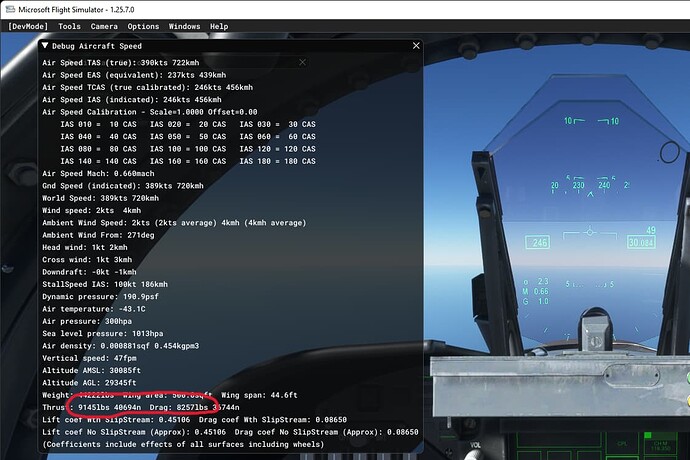This screenshot has width=690, height=460.
Task: Click the Altitude AGL 29345ft line
Action: coord(89,383)
